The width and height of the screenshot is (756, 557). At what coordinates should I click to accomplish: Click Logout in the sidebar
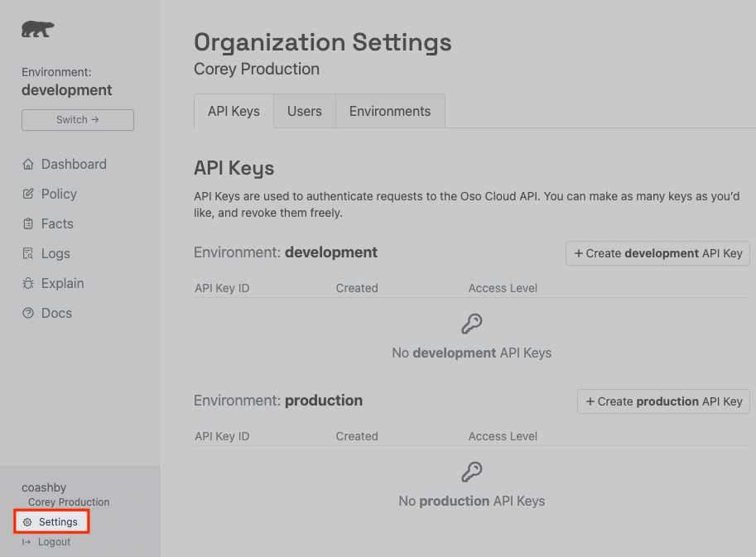click(x=54, y=542)
